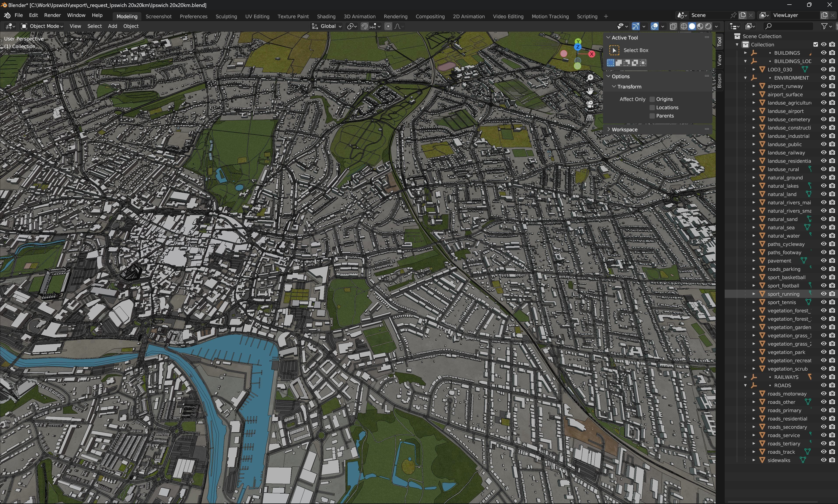
Task: Open the viewport Object menu
Action: click(x=131, y=26)
